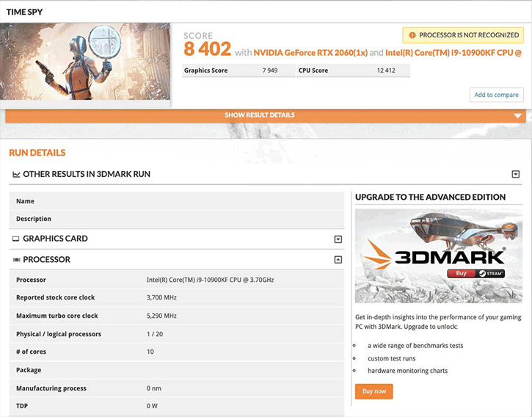Click Graphics Score value 7 949
532x417 pixels.
tap(270, 70)
